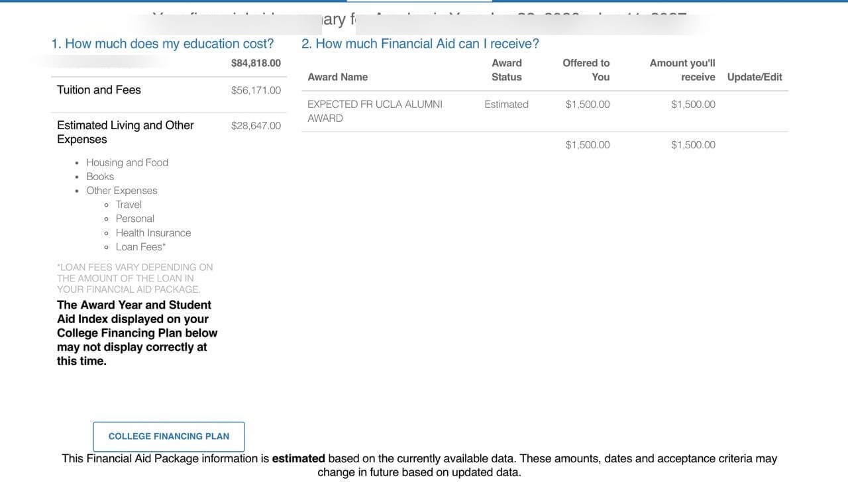The width and height of the screenshot is (848, 504).
Task: Click the Other Expenses list item
Action: coord(122,190)
